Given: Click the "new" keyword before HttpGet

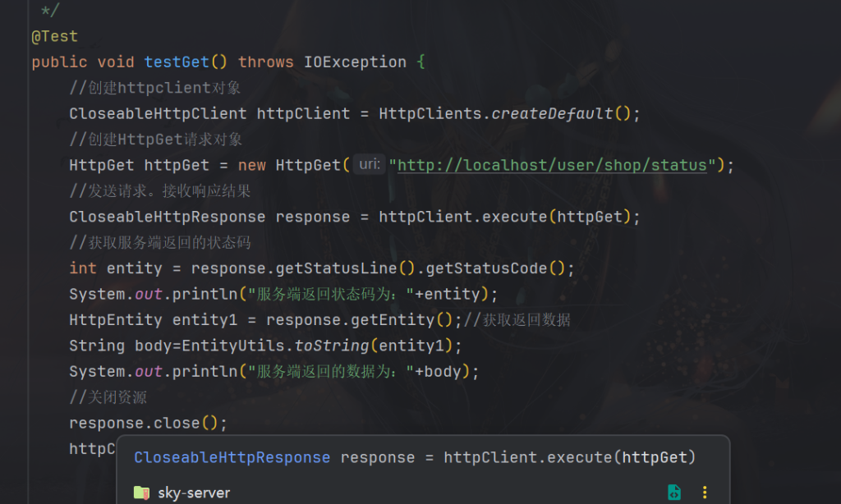Looking at the screenshot, I should click(252, 165).
